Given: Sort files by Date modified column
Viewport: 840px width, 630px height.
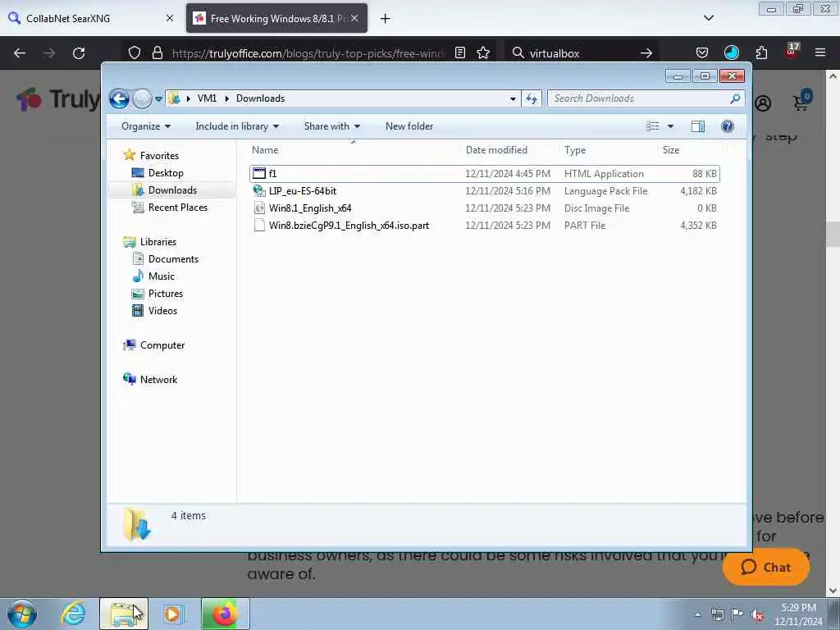Looking at the screenshot, I should tap(510, 151).
